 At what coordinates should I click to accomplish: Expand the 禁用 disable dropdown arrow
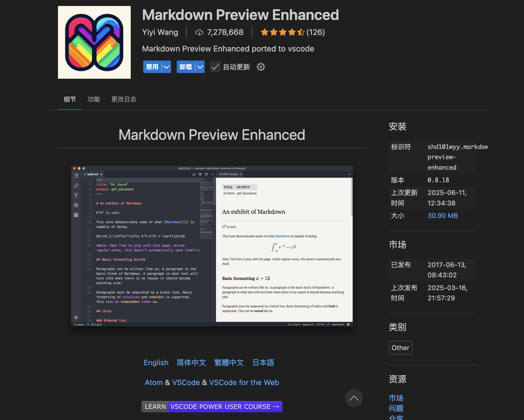tap(166, 67)
